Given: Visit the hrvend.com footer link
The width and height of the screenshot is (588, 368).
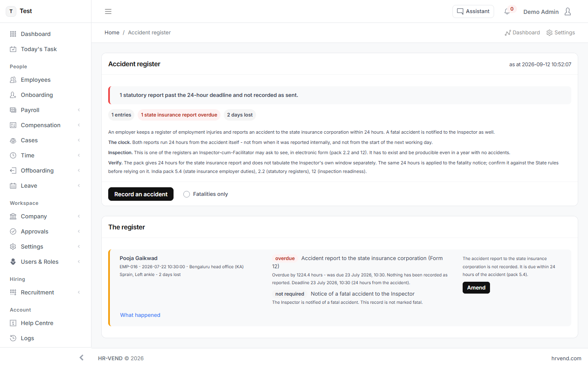Looking at the screenshot, I should tap(566, 358).
